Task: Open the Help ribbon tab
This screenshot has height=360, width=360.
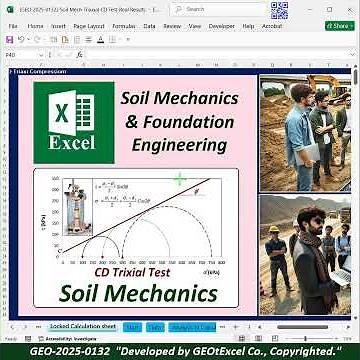Action: [x=248, y=26]
